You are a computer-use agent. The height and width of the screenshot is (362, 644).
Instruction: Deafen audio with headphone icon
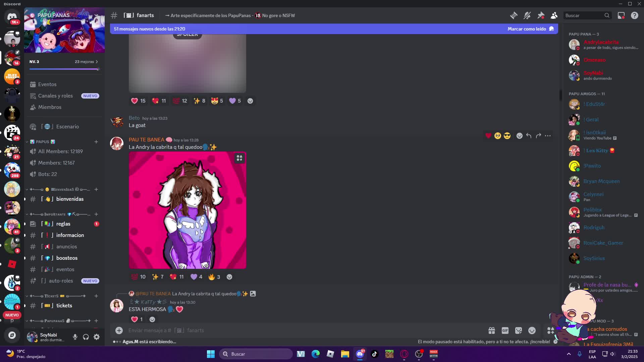86,337
